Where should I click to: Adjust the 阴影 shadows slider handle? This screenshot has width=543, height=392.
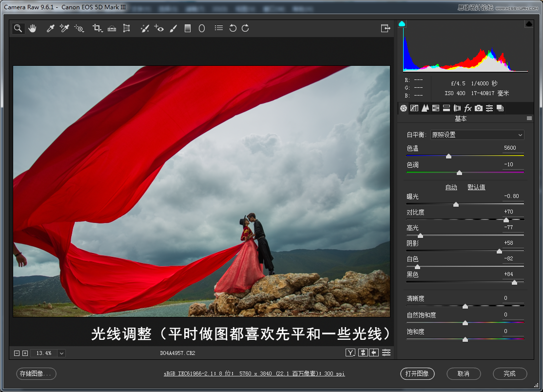[x=499, y=252]
